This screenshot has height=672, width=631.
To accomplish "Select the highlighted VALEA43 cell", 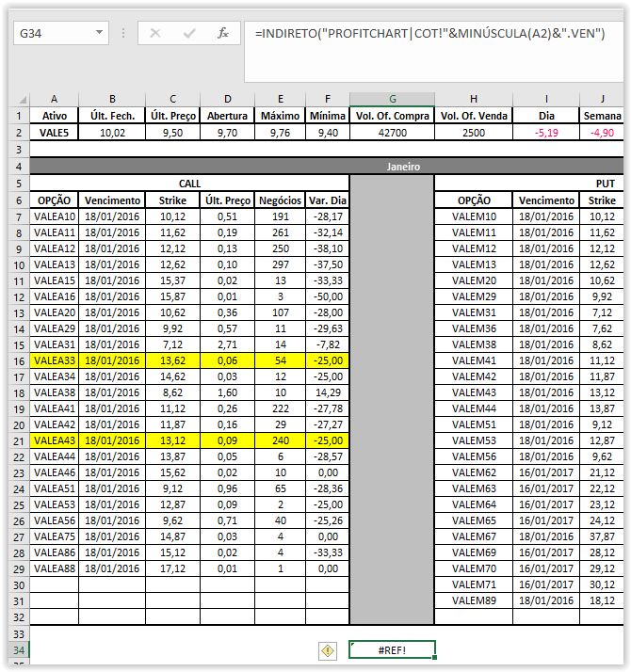I will [54, 440].
